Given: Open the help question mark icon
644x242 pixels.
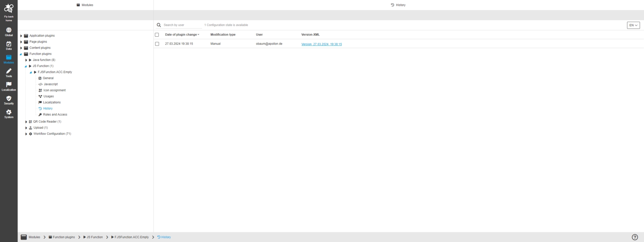Looking at the screenshot, I should tap(635, 237).
